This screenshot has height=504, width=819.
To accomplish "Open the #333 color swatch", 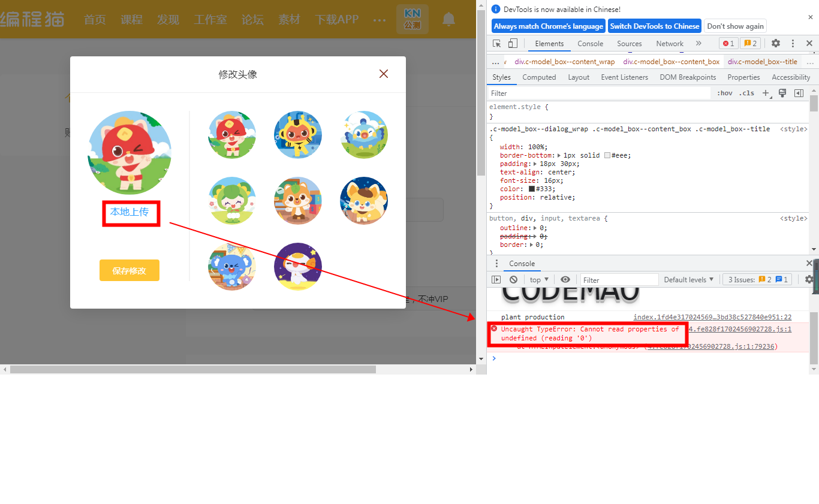I will click(x=531, y=189).
